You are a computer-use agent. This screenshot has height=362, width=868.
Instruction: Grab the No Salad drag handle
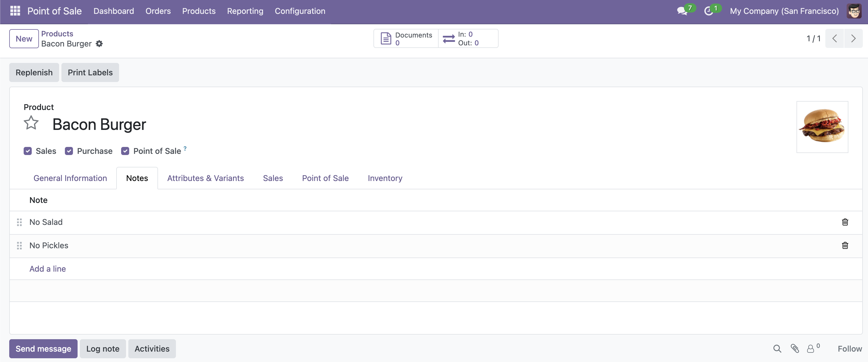point(19,222)
